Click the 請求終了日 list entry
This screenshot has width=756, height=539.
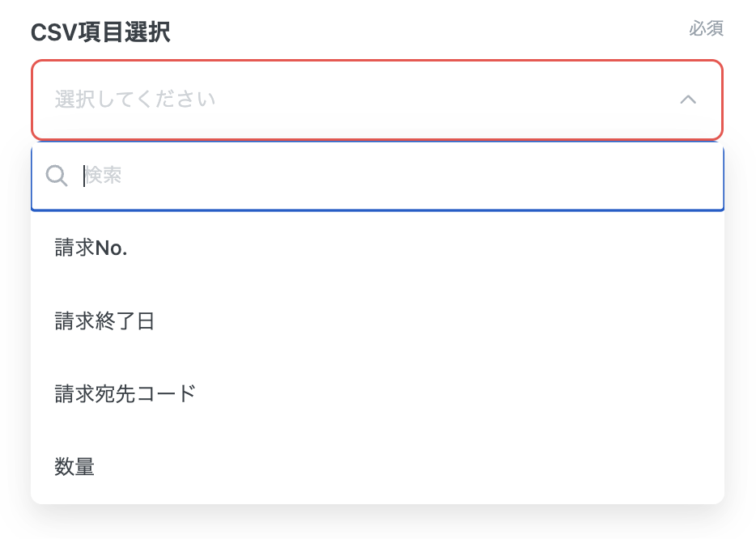coord(104,321)
